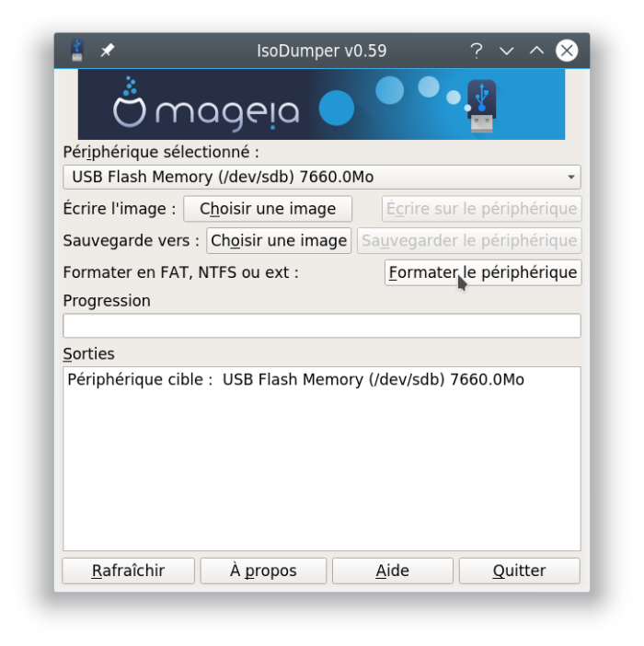Maximize window with up chevron icon

click(x=536, y=51)
